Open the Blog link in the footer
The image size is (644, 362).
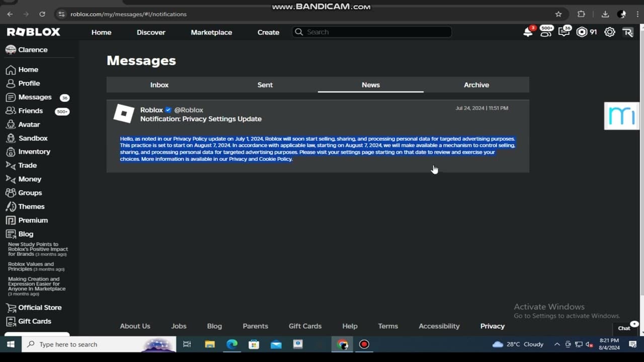coord(214,326)
